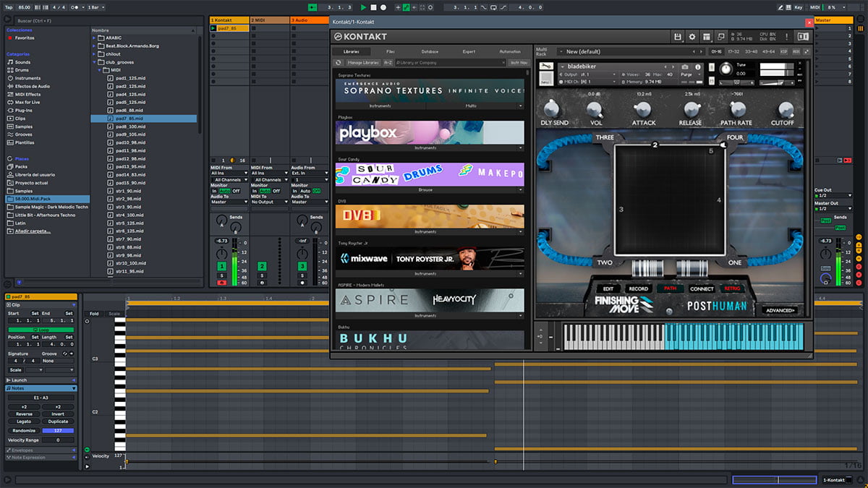
Task: Click the Reverse button in the Notes panel
Action: pyautogui.click(x=24, y=414)
